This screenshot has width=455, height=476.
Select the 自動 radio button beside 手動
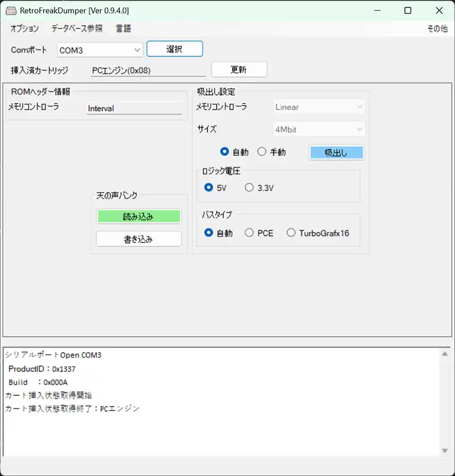225,152
